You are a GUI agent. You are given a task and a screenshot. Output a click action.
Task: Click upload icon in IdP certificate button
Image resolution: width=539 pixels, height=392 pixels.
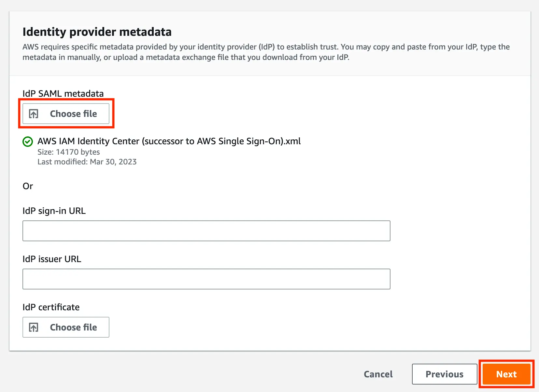[34, 327]
